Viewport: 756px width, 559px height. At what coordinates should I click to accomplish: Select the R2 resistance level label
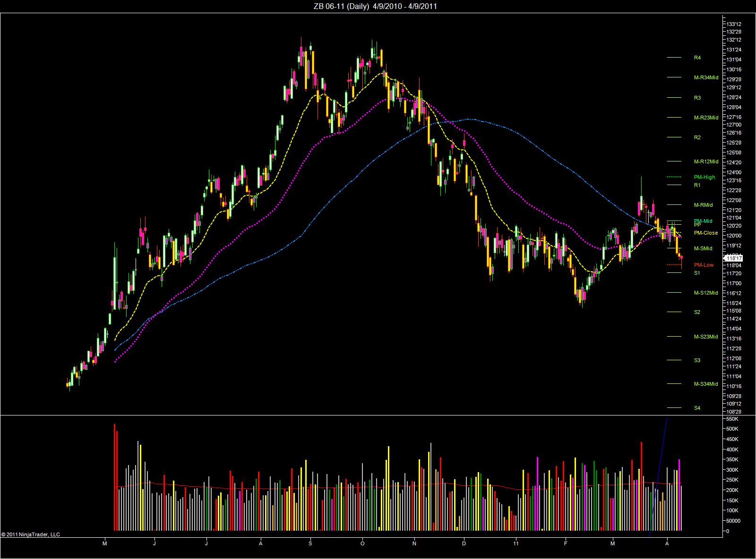(x=697, y=137)
